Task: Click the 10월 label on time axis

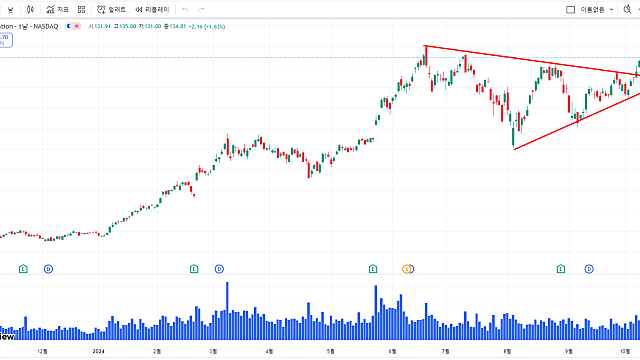Action: (x=625, y=351)
